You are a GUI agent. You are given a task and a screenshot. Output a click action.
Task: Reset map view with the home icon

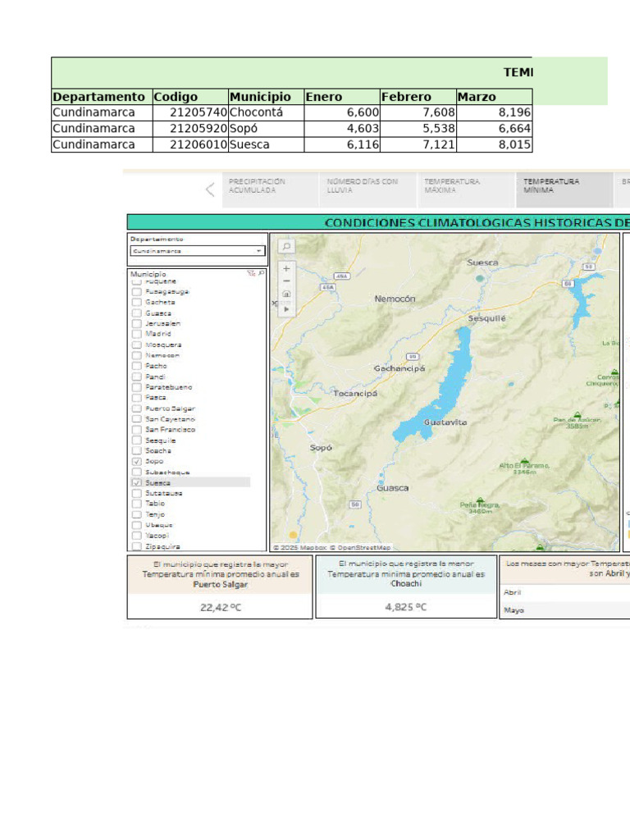click(286, 294)
